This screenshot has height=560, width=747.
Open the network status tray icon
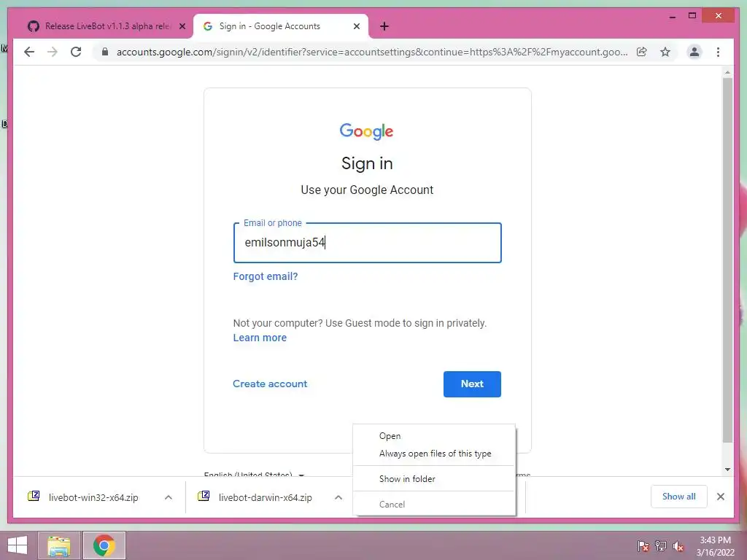point(661,546)
